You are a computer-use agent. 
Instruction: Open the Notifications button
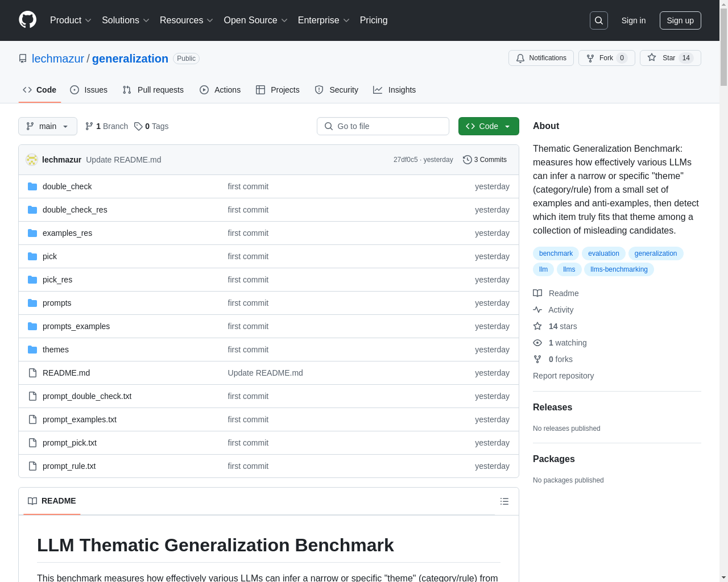[541, 58]
